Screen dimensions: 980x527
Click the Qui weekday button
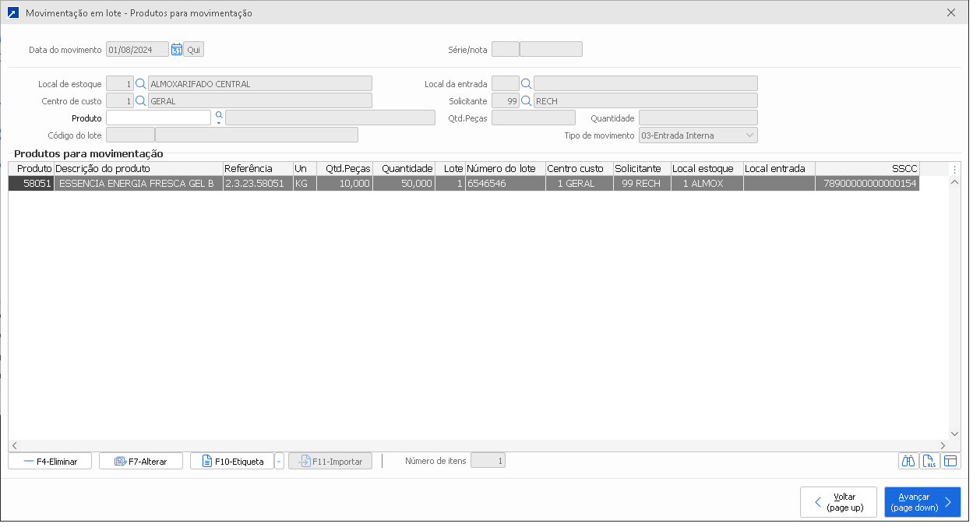(194, 50)
